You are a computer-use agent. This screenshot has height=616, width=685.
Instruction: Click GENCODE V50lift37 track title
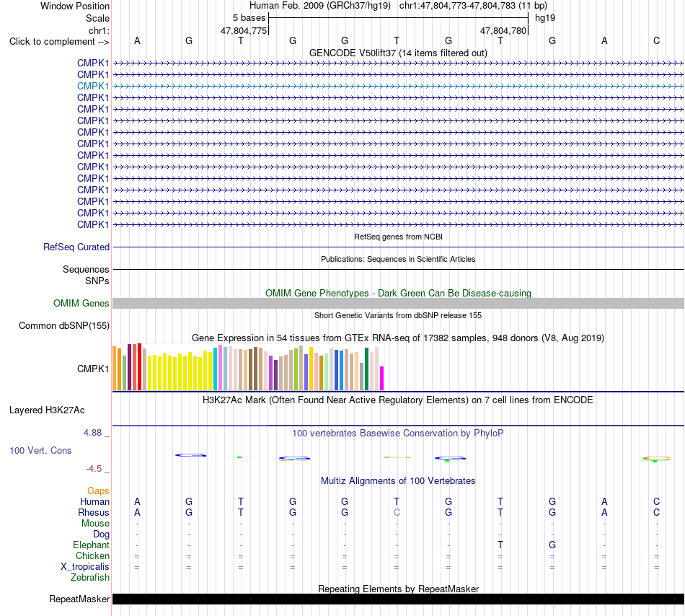398,53
